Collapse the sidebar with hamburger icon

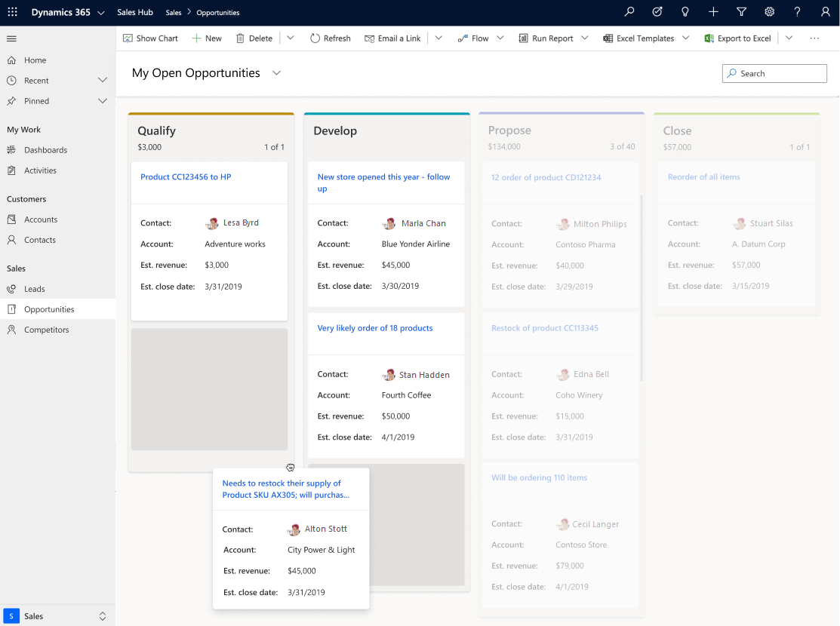[11, 38]
